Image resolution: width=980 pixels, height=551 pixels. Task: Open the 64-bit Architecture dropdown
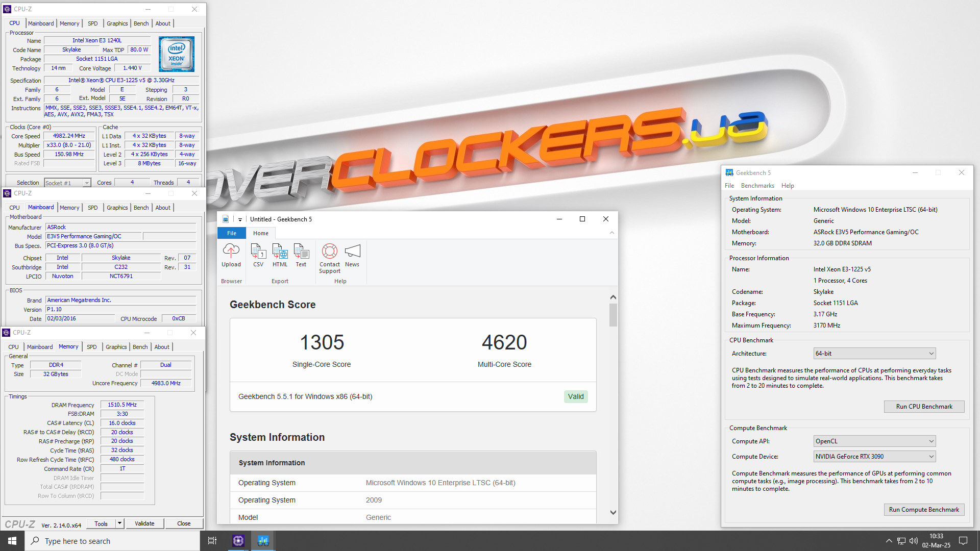[x=874, y=354]
